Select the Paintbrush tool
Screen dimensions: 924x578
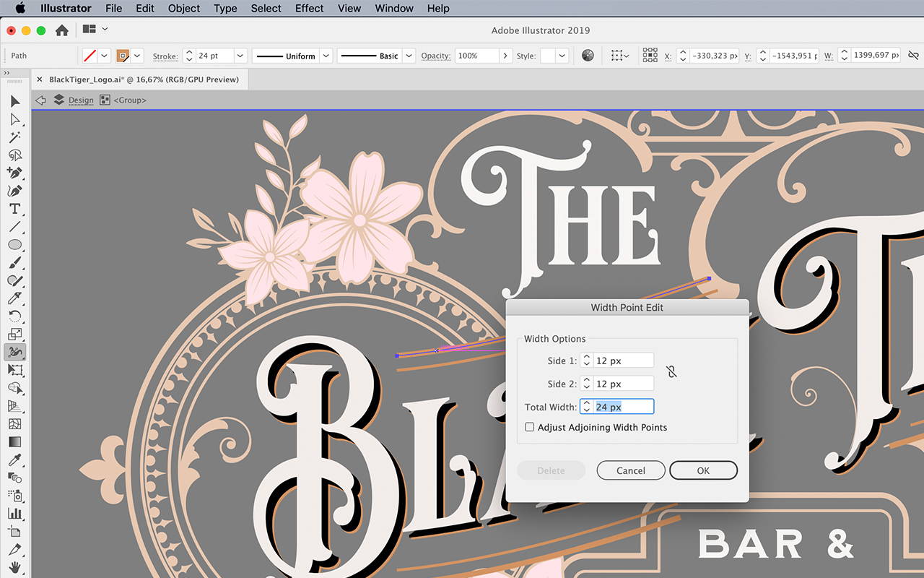pos(14,263)
